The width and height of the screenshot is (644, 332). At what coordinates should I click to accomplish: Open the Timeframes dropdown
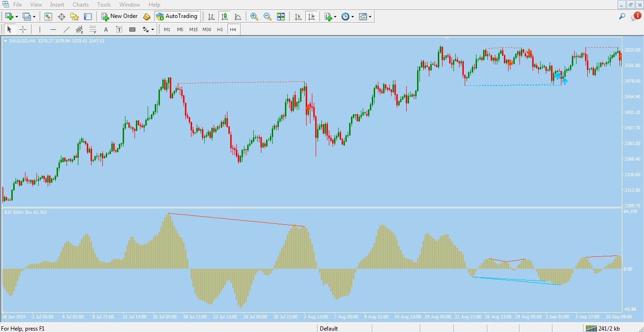[347, 16]
